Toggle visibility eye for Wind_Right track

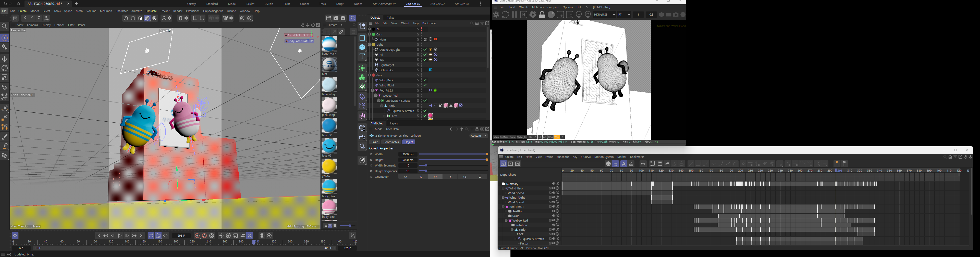554,198
